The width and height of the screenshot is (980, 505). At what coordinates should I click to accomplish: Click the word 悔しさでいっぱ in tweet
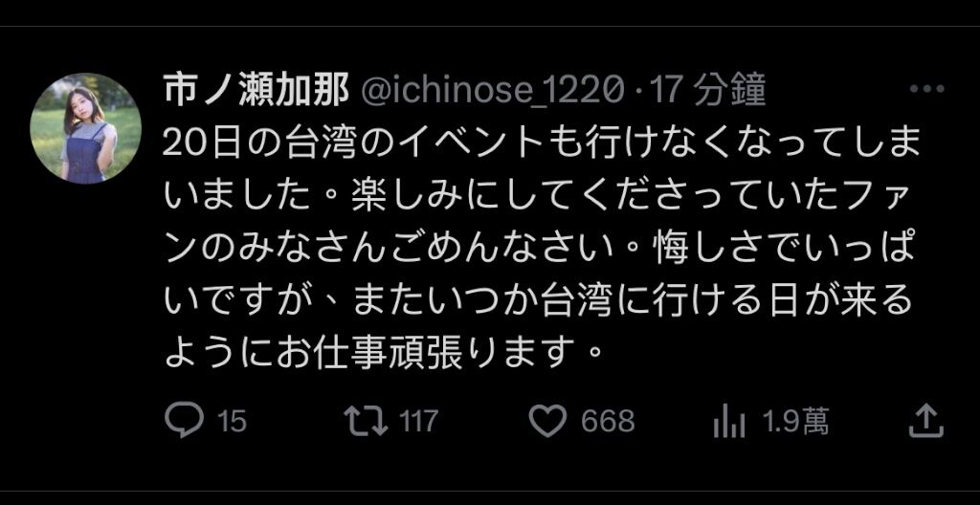[x=787, y=250]
